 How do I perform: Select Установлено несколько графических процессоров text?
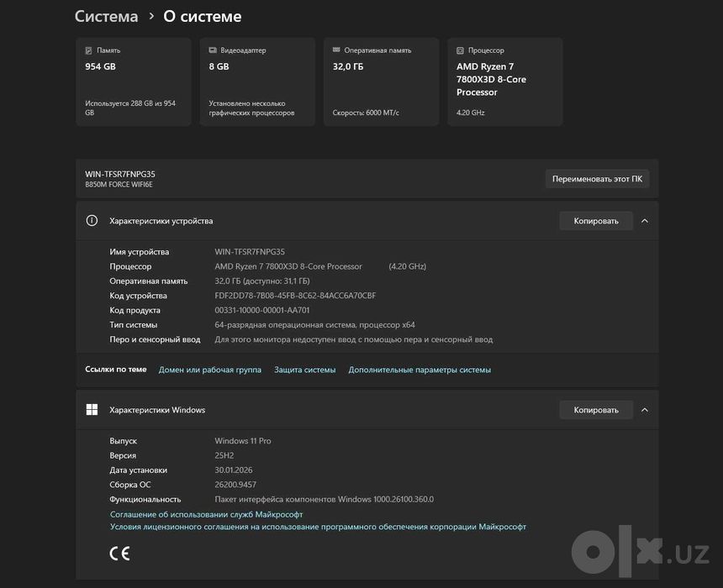click(251, 108)
